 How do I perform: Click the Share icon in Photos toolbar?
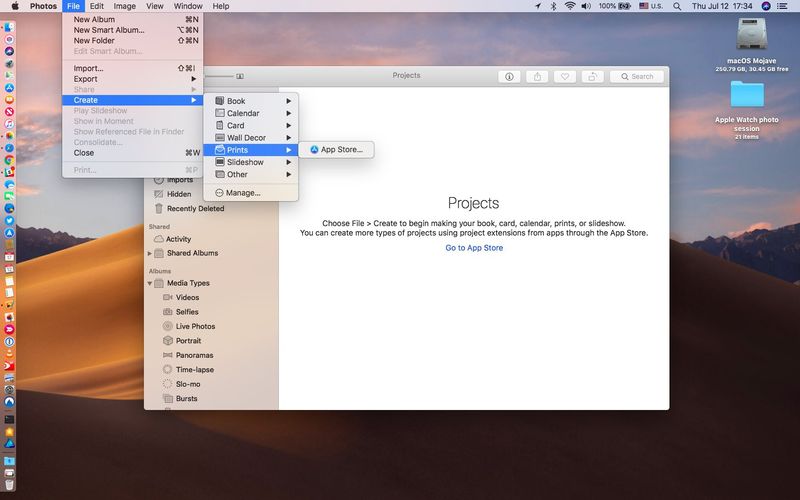click(537, 77)
